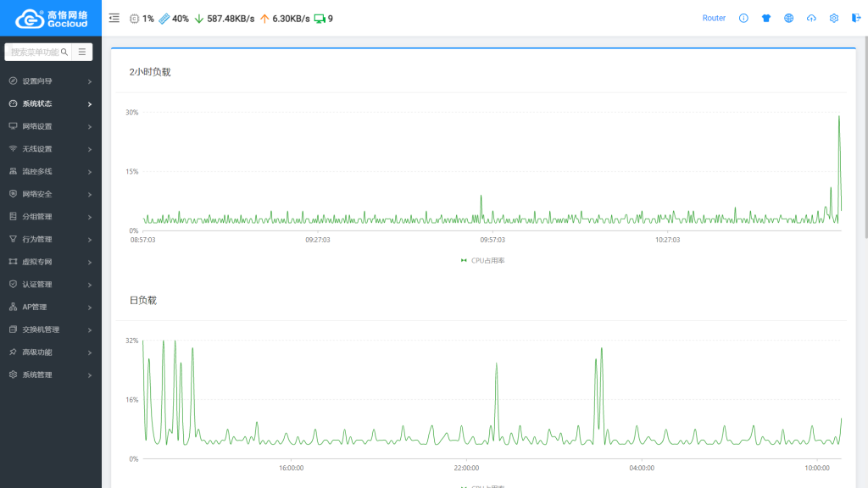This screenshot has height=488, width=868.
Task: Click the logout icon
Action: [x=856, y=19]
